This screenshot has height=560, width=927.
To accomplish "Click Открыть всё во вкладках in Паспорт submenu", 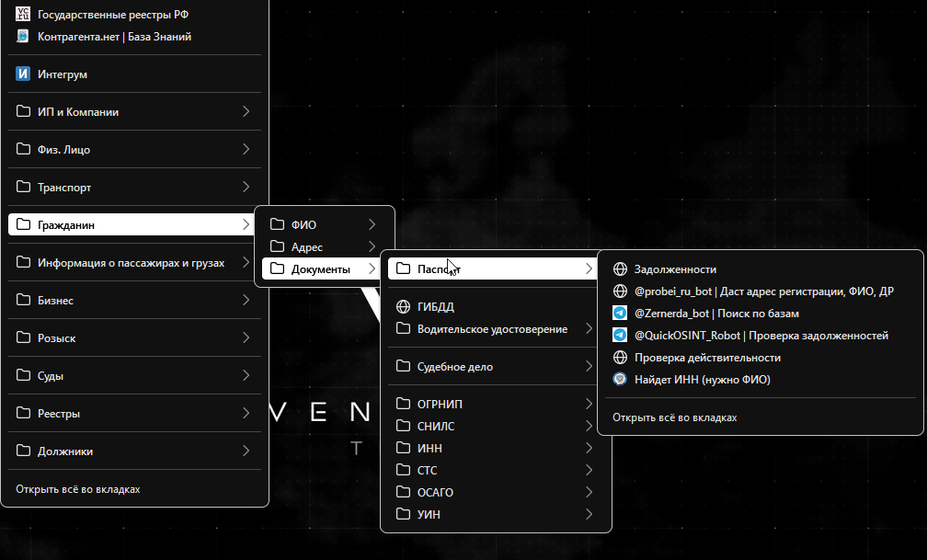I will click(675, 417).
